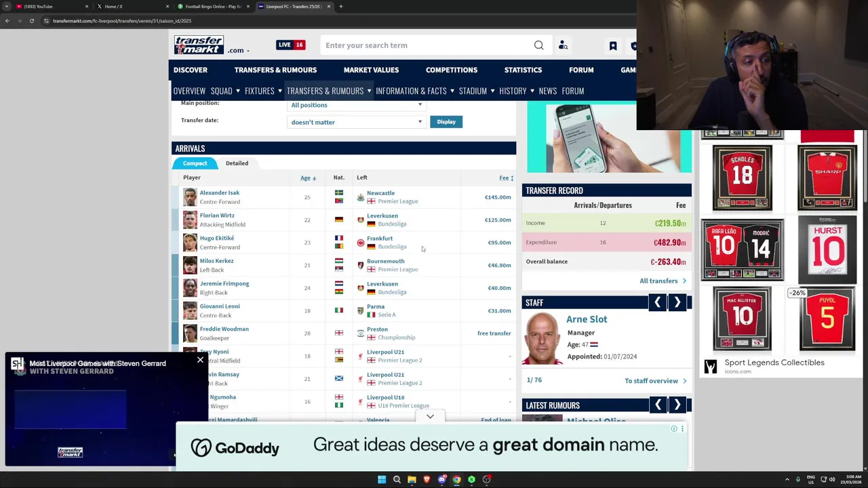The image size is (868, 488).
Task: Click the Display filter button
Action: [x=446, y=122]
